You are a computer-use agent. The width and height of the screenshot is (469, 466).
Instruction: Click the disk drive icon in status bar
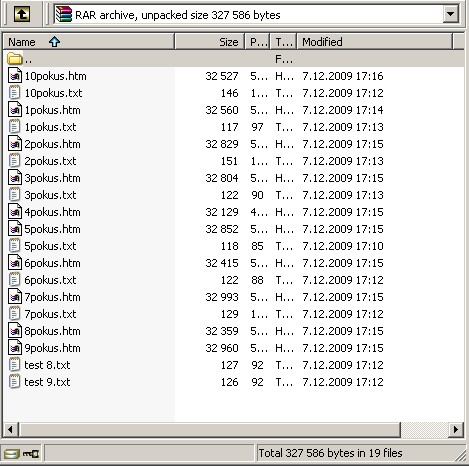(x=12, y=454)
